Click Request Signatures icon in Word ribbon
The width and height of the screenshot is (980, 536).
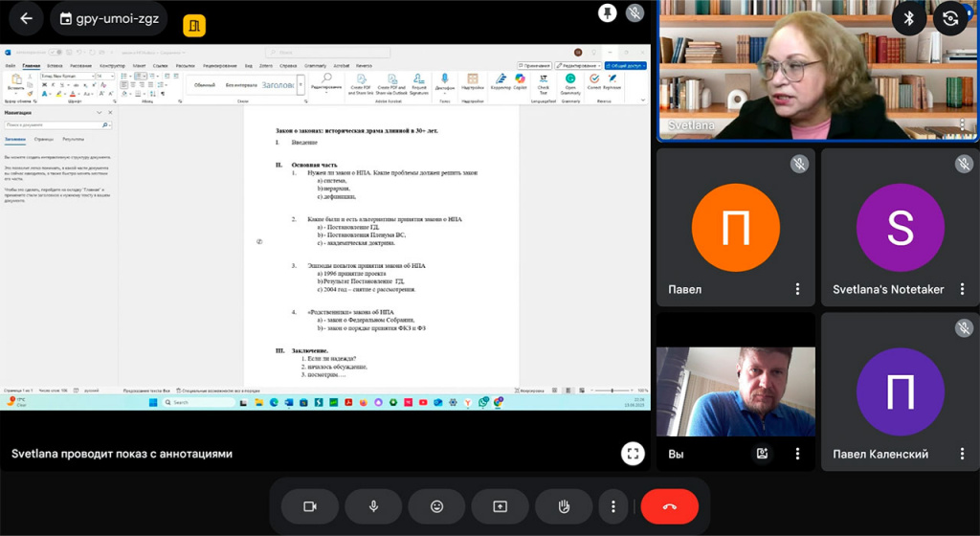[x=419, y=84]
